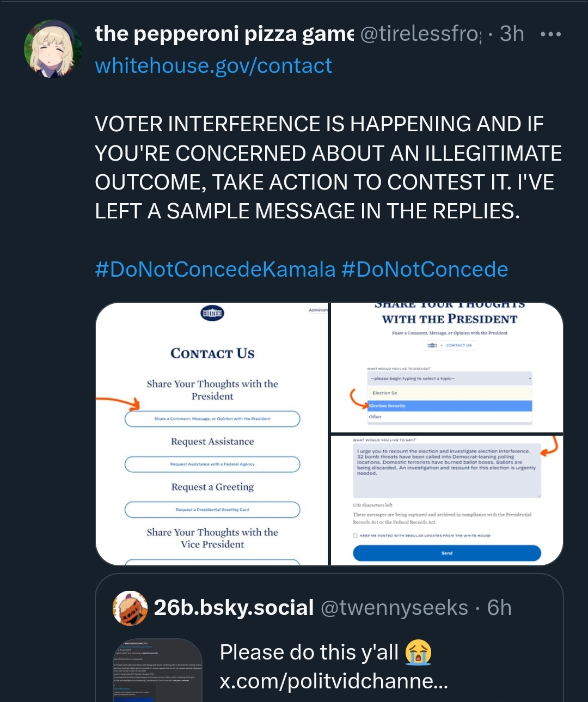Open the 26b.bsky.social display name
Screen dimensions: 588x702
tap(234, 608)
